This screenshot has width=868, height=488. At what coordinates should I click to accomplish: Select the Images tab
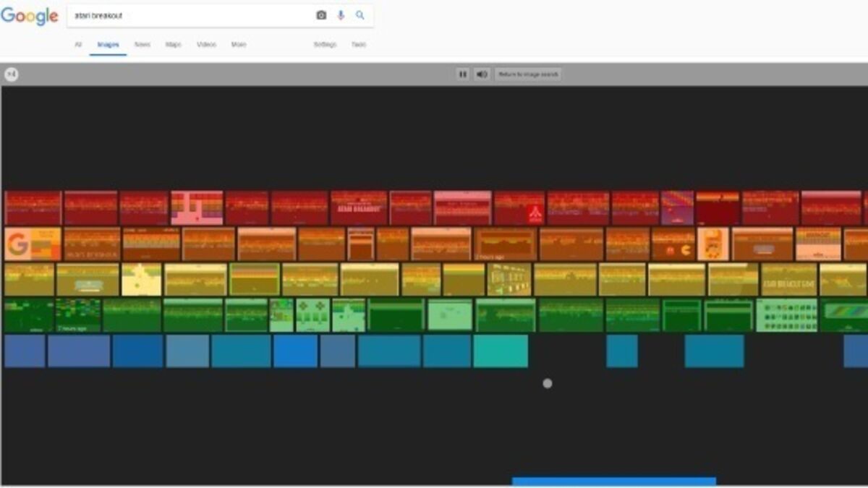109,45
